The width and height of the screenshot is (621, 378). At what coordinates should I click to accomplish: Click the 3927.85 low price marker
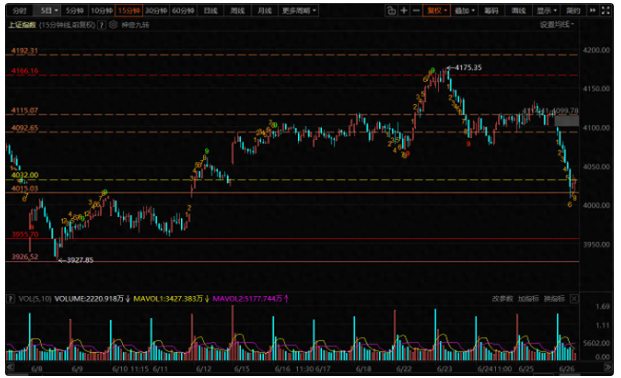(80, 260)
